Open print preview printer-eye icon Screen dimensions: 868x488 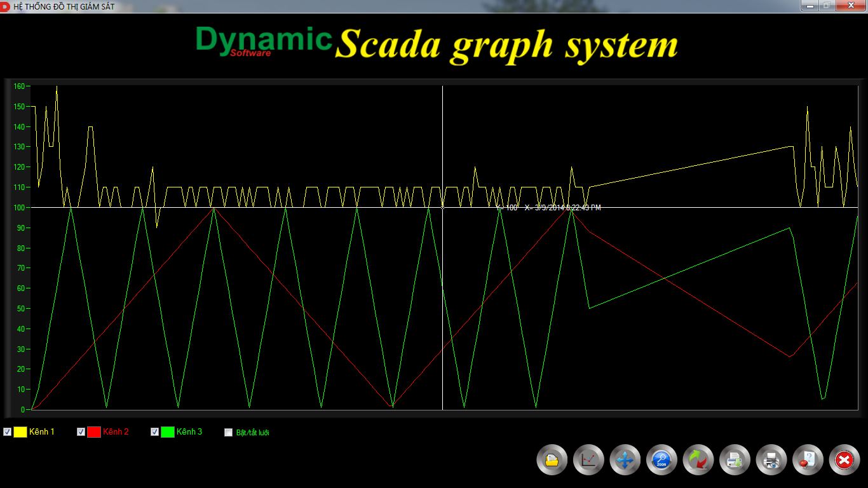coord(771,460)
